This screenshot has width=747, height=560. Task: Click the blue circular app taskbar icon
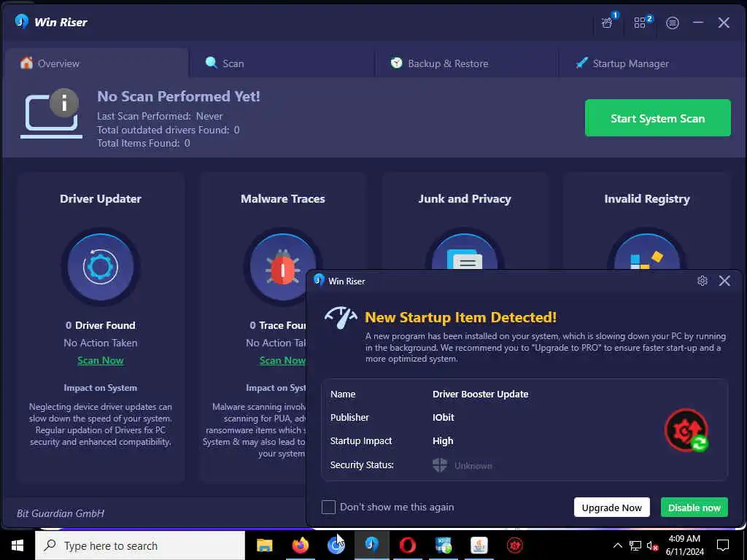[336, 545]
